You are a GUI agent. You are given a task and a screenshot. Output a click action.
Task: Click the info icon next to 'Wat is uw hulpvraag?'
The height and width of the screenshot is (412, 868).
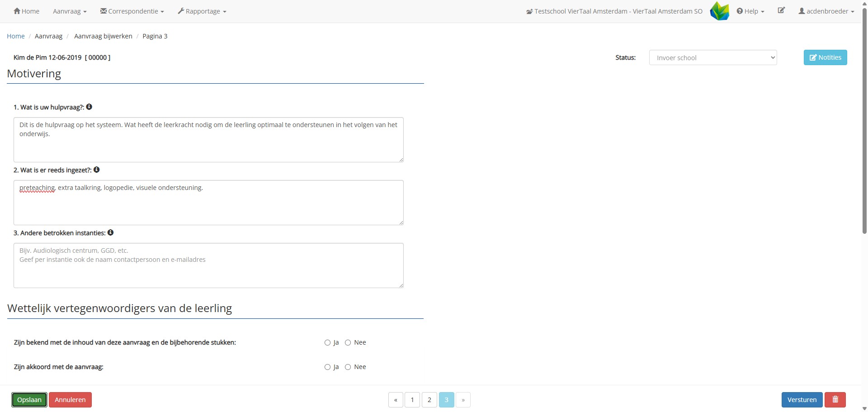89,107
